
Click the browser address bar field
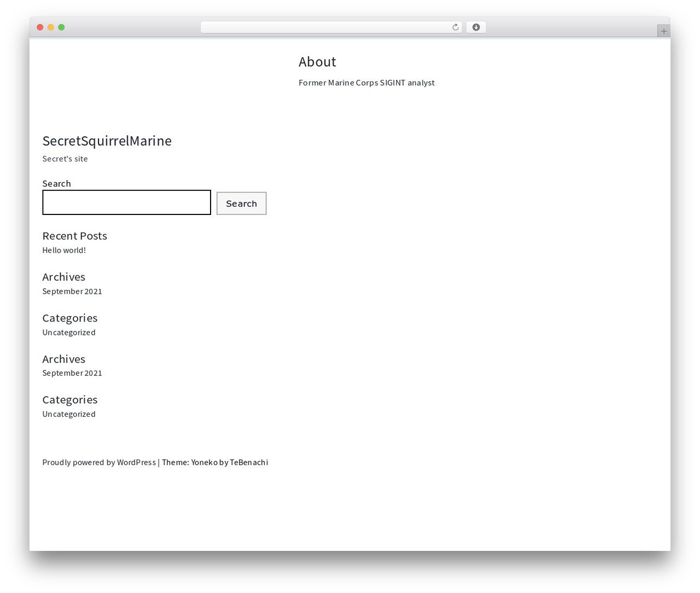(x=331, y=27)
